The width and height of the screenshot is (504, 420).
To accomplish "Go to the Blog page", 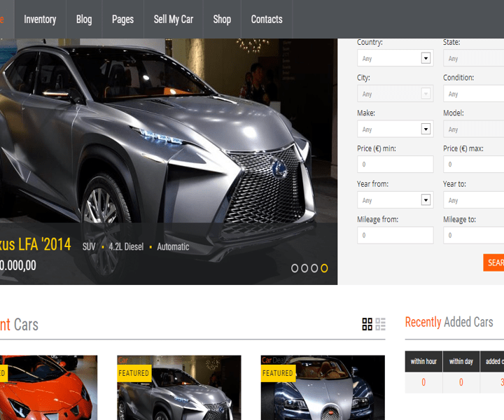I will [x=84, y=19].
